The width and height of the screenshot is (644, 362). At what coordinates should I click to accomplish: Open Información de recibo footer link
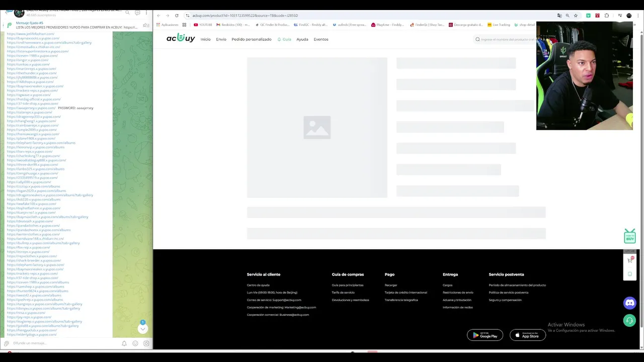pyautogui.click(x=458, y=307)
